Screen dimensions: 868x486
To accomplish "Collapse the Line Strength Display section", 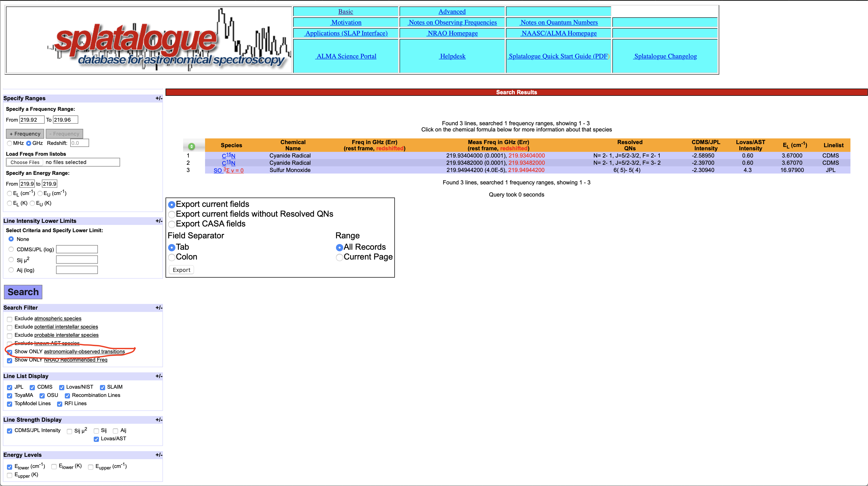I will [x=159, y=420].
